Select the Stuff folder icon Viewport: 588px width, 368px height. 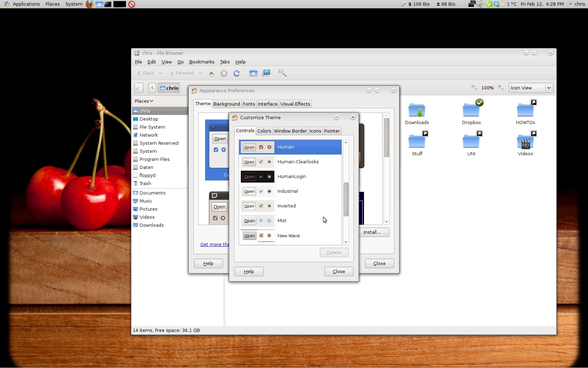(417, 141)
